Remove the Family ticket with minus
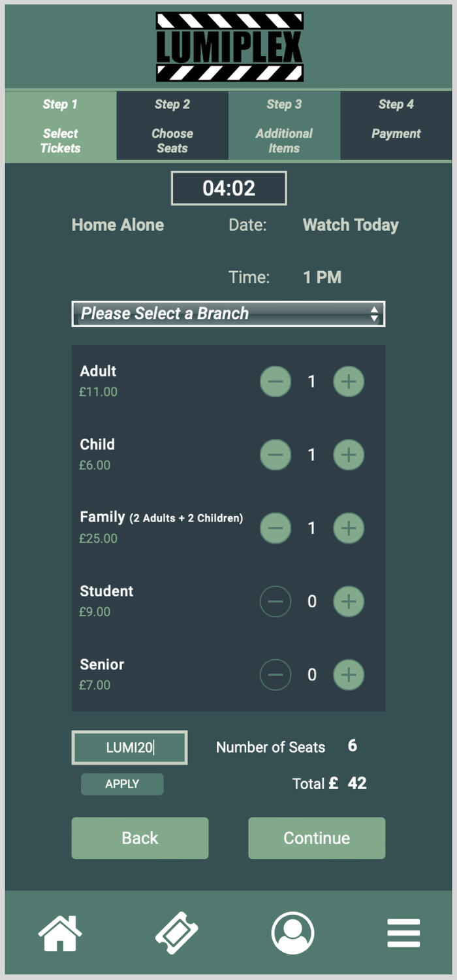The width and height of the screenshot is (457, 980). click(x=276, y=528)
